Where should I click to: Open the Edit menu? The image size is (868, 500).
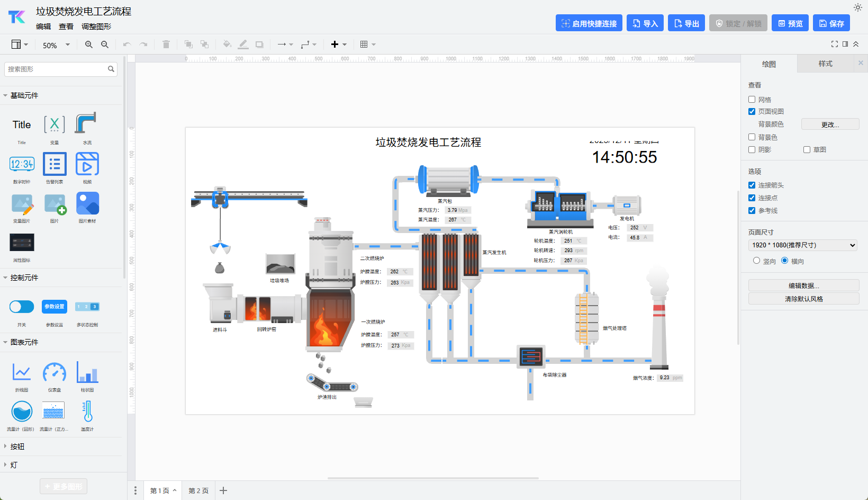(x=43, y=26)
